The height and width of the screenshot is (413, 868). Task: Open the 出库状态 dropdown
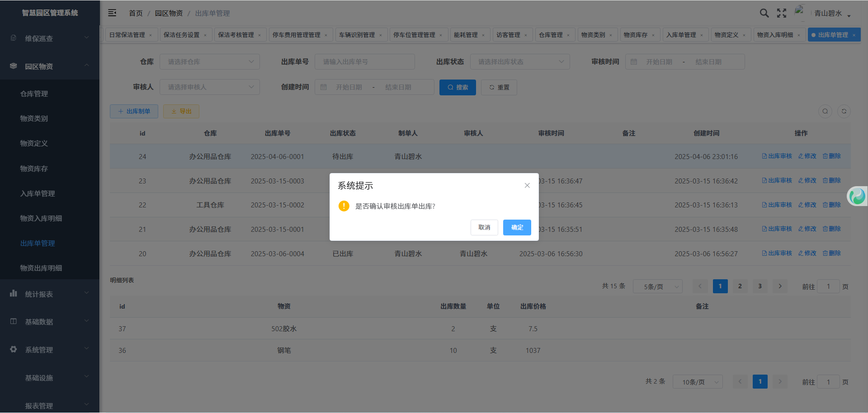520,62
